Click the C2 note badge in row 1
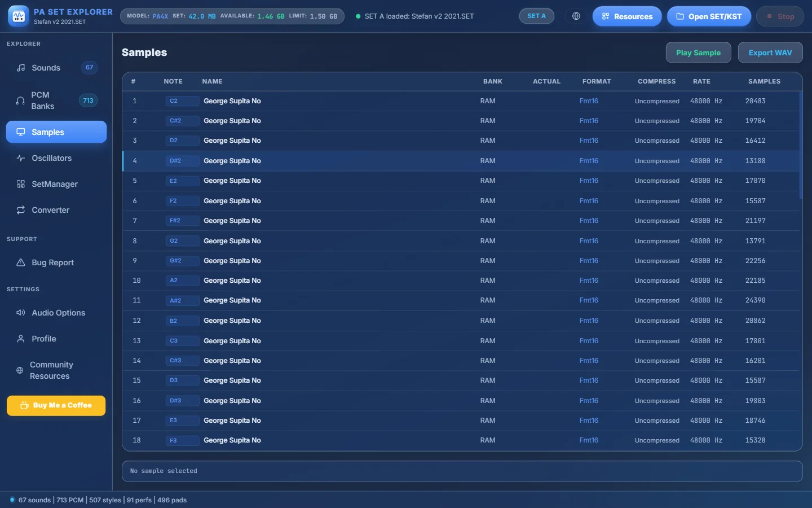Screen dimensions: 812x508 pos(182,101)
